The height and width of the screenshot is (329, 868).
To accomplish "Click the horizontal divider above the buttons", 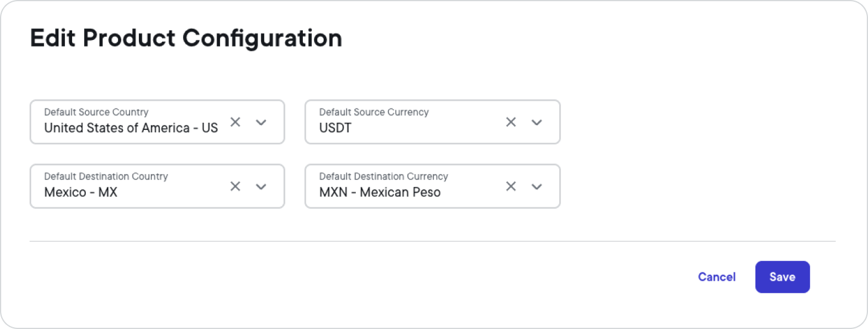I will click(432, 241).
